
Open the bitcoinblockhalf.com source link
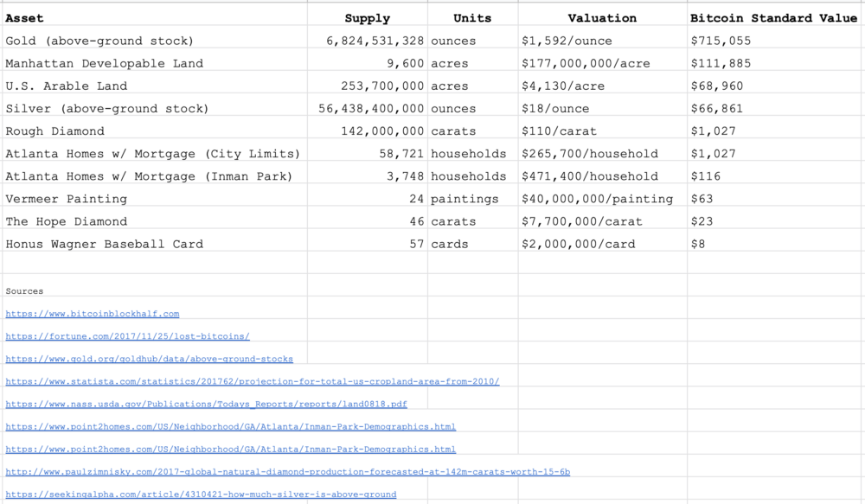[93, 314]
